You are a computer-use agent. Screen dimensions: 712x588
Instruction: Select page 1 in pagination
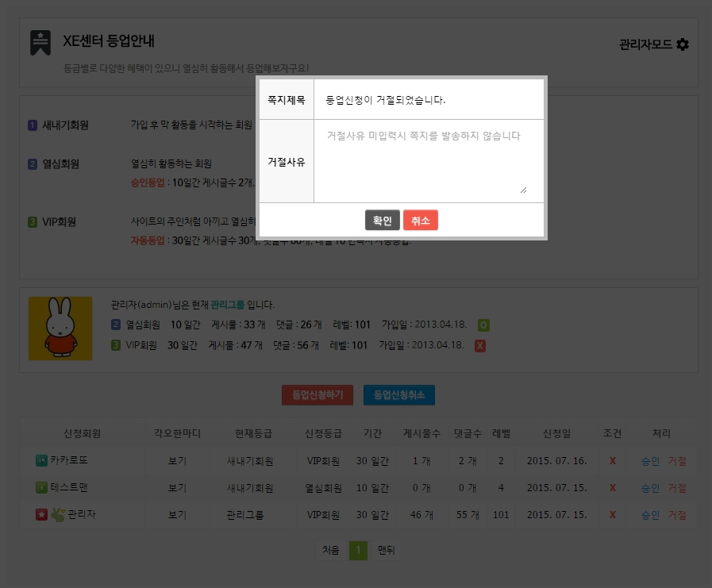pyautogui.click(x=358, y=551)
